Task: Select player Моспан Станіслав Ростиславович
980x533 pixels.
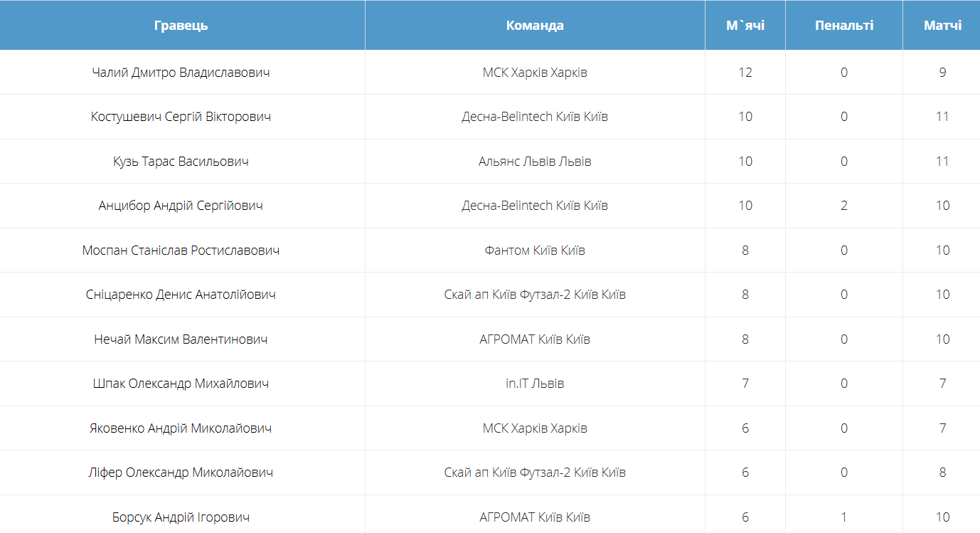Action: click(181, 250)
